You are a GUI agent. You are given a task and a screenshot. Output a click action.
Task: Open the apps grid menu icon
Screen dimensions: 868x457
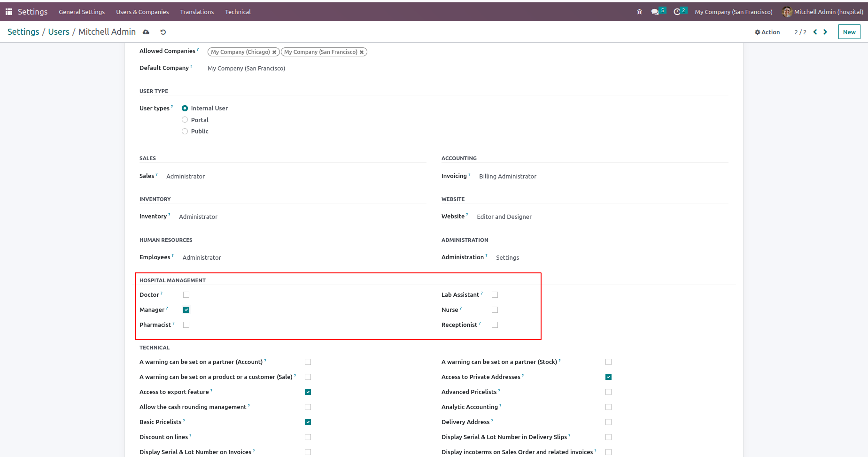click(x=9, y=12)
